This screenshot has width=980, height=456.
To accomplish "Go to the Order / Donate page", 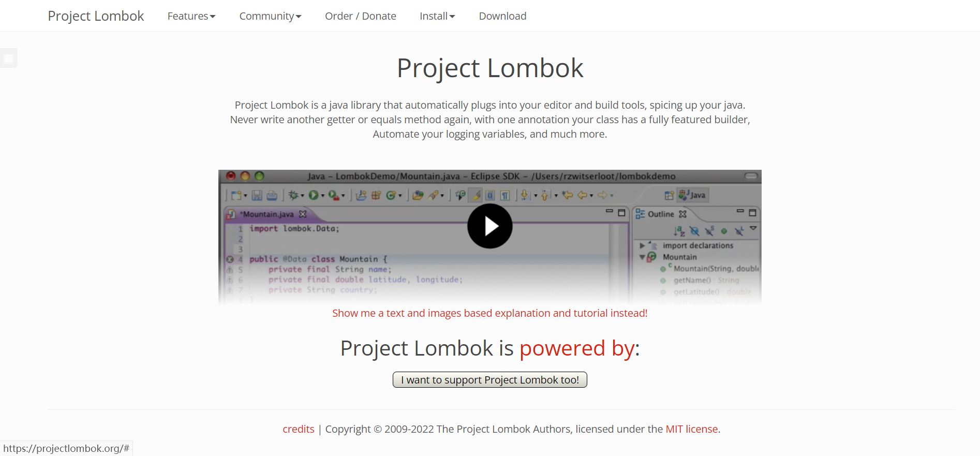I will click(361, 16).
